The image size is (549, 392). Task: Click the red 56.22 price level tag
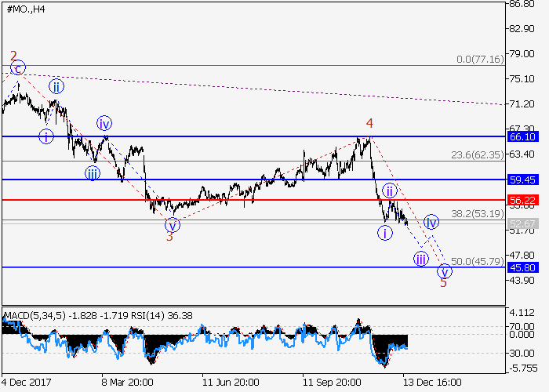point(522,200)
